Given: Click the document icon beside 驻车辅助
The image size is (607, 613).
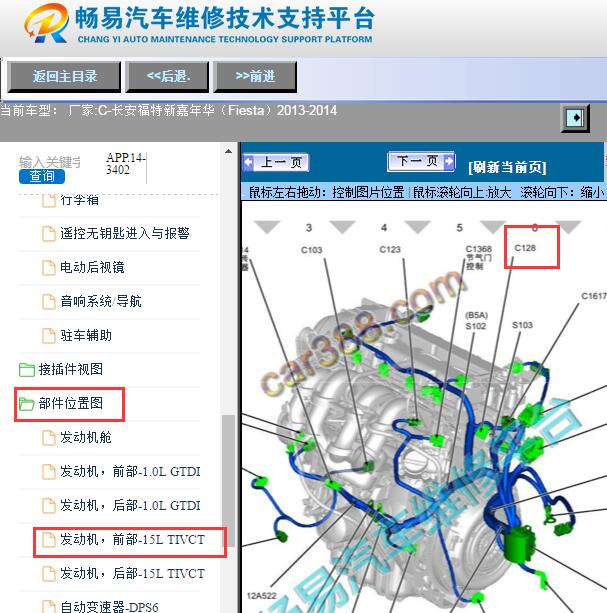Looking at the screenshot, I should pos(49,336).
